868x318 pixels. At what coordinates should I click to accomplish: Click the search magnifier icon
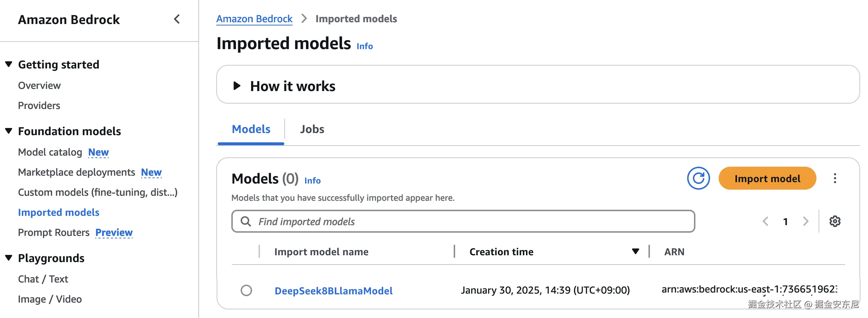246,221
